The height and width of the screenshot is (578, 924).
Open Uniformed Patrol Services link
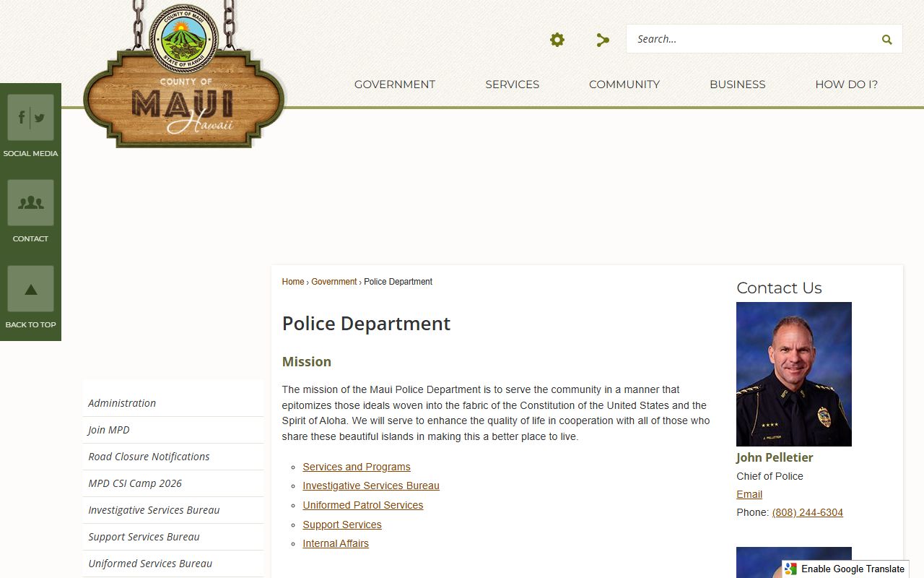pyautogui.click(x=363, y=505)
